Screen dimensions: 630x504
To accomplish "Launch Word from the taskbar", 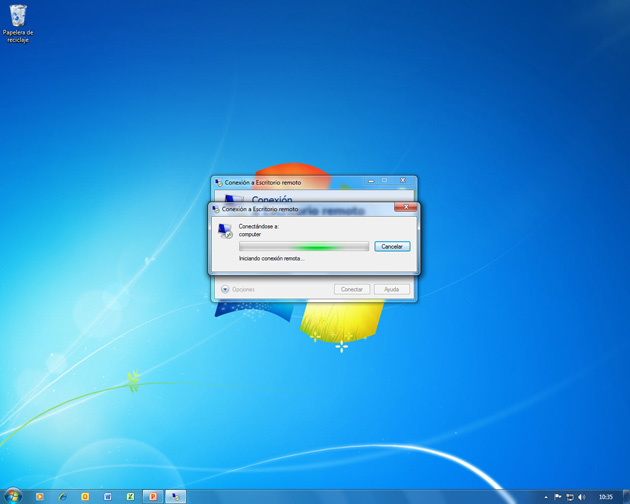I will tap(108, 496).
